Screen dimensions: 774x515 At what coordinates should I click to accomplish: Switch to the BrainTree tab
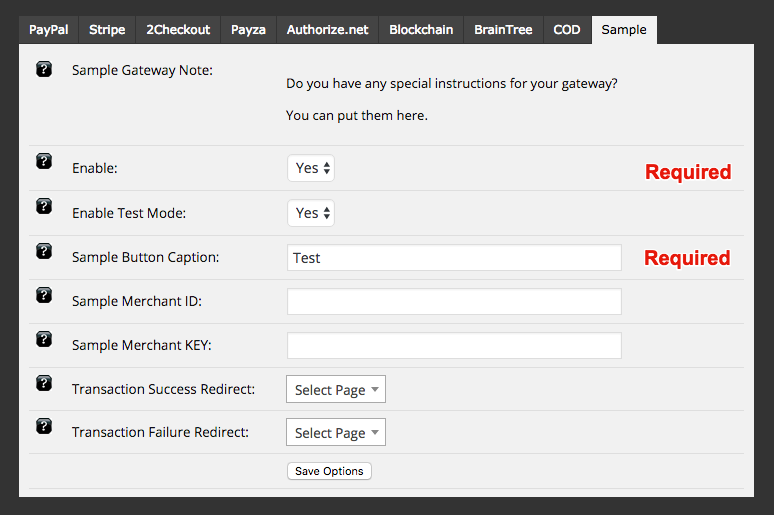pyautogui.click(x=503, y=30)
